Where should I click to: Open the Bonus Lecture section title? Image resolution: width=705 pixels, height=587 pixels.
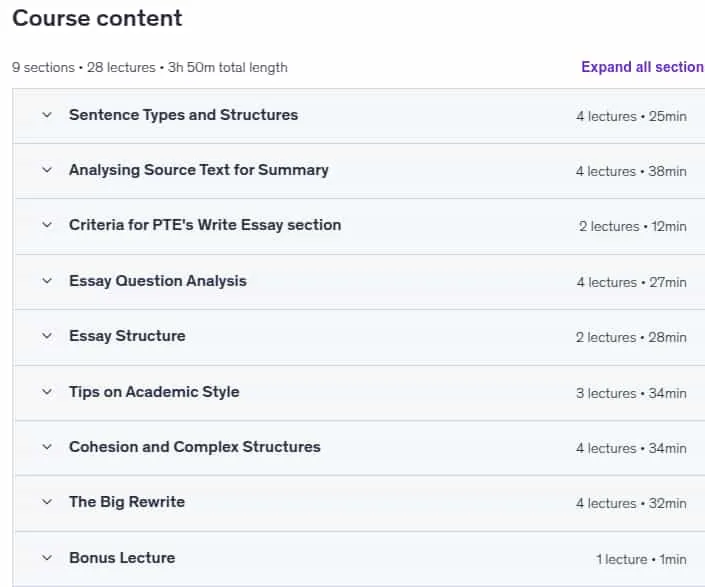(122, 558)
